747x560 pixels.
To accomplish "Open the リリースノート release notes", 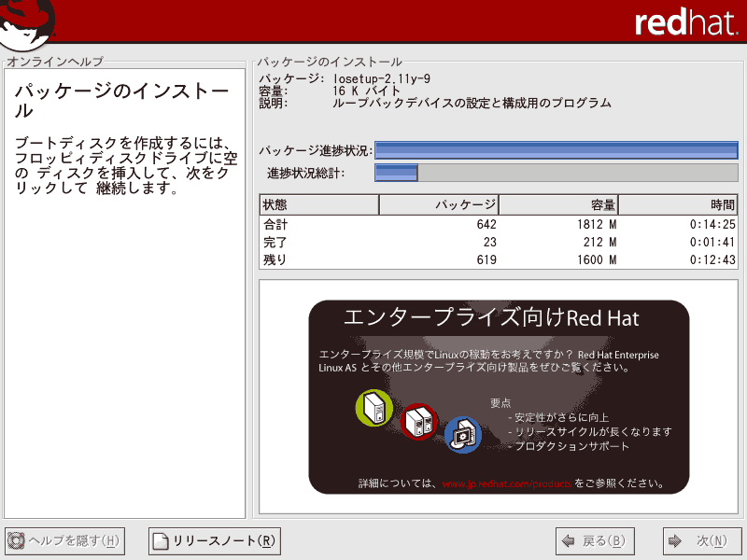I will [214, 540].
